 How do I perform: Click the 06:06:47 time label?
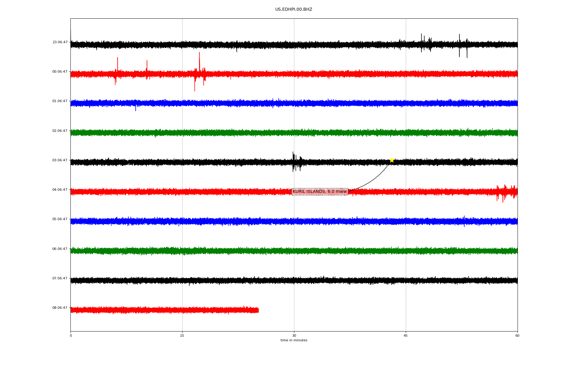(60, 249)
